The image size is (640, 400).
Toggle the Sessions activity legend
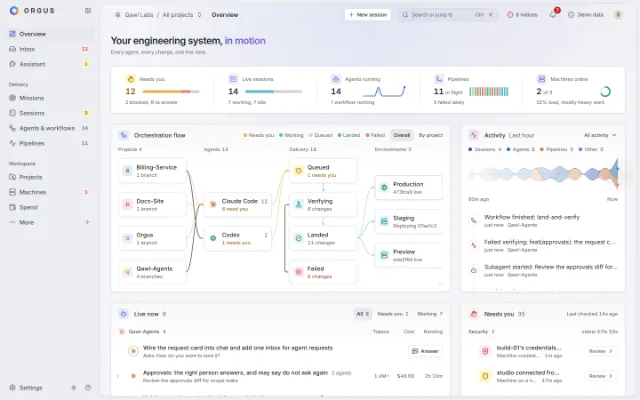click(x=485, y=149)
